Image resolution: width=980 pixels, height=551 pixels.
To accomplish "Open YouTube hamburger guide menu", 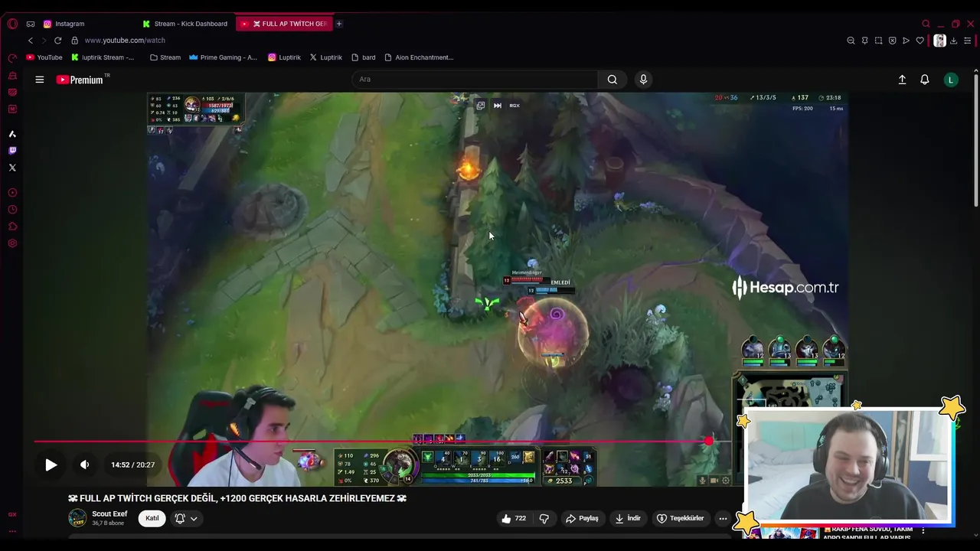I will [40, 80].
